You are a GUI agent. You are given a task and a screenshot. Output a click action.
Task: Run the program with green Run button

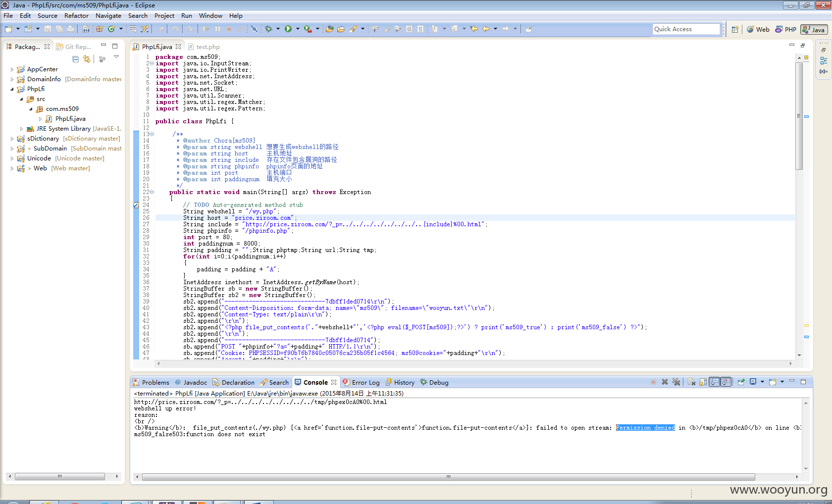click(x=288, y=29)
